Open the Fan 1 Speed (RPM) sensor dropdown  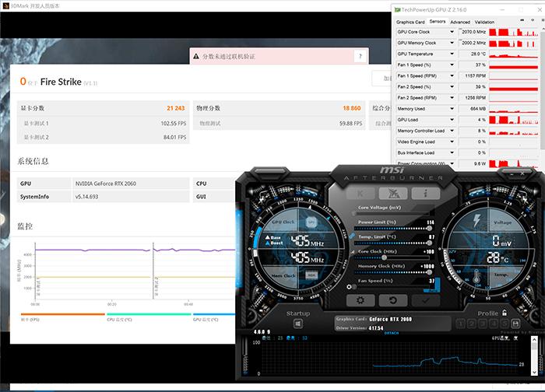click(x=452, y=75)
